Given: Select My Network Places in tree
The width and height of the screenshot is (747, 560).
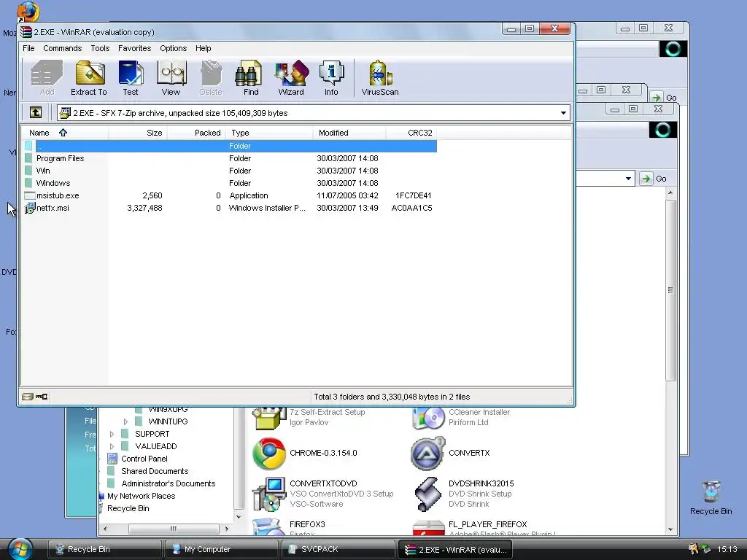Looking at the screenshot, I should (141, 496).
